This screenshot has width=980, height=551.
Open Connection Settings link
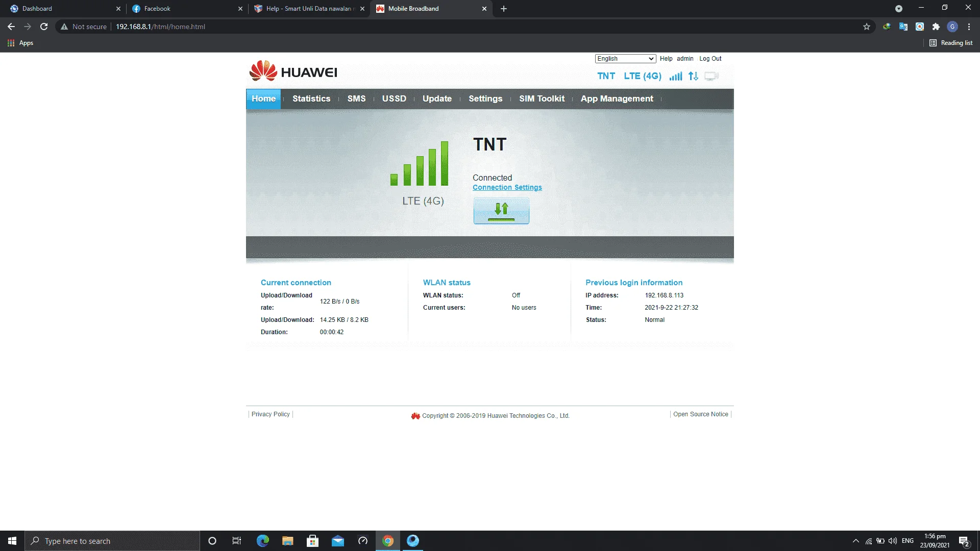point(507,187)
